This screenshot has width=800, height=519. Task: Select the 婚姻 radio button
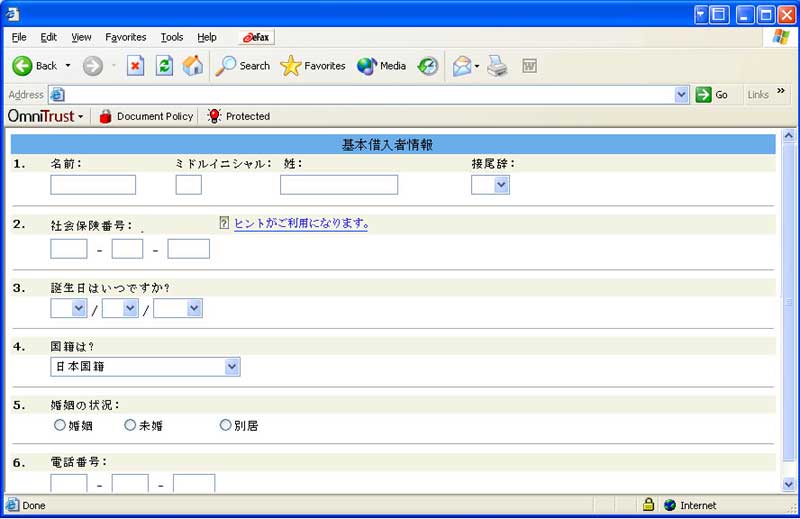(60, 425)
